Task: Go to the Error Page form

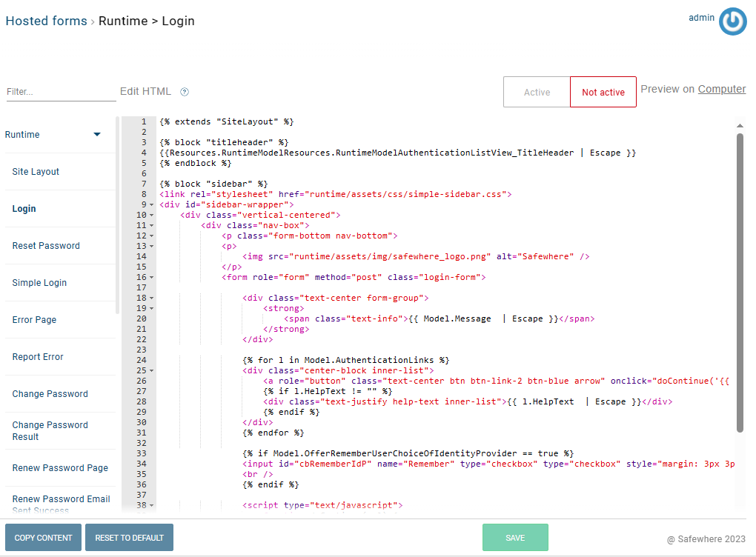Action: 34,320
